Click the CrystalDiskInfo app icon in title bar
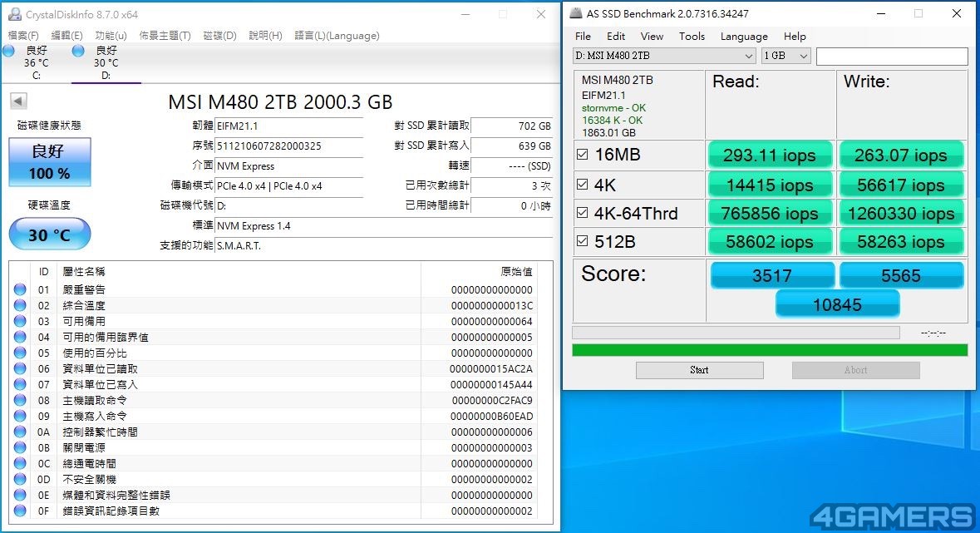The height and width of the screenshot is (533, 980). (x=14, y=14)
